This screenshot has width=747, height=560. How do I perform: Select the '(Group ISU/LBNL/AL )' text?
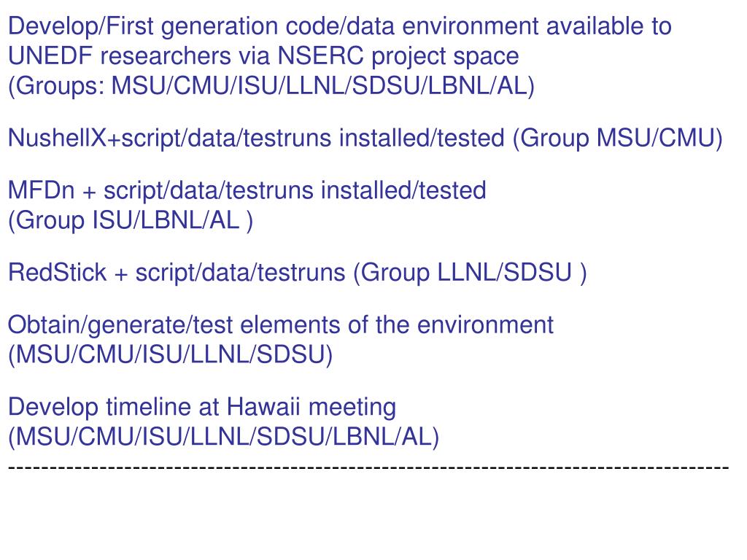(131, 220)
